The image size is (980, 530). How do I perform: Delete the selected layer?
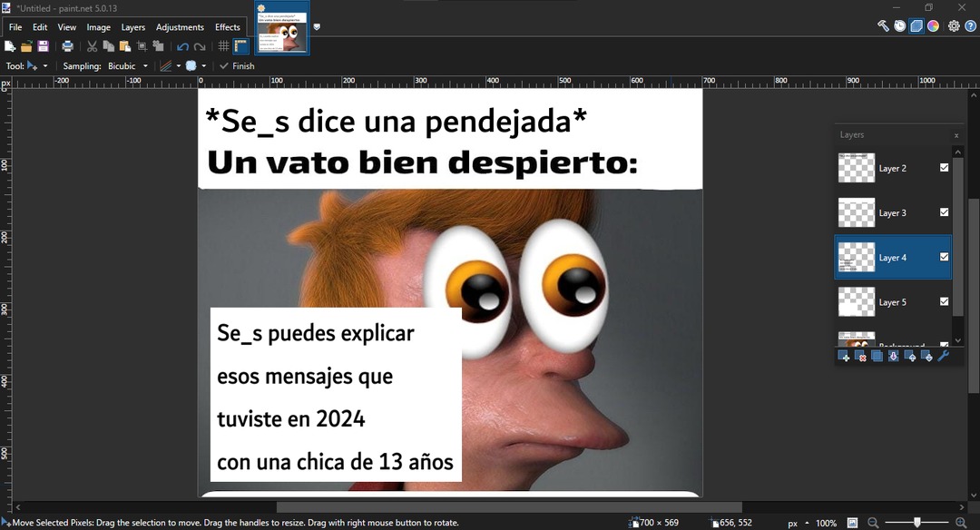pos(860,357)
